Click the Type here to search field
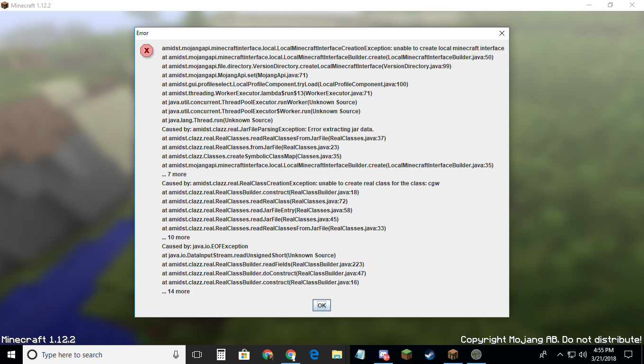The image size is (644, 364). (95, 354)
